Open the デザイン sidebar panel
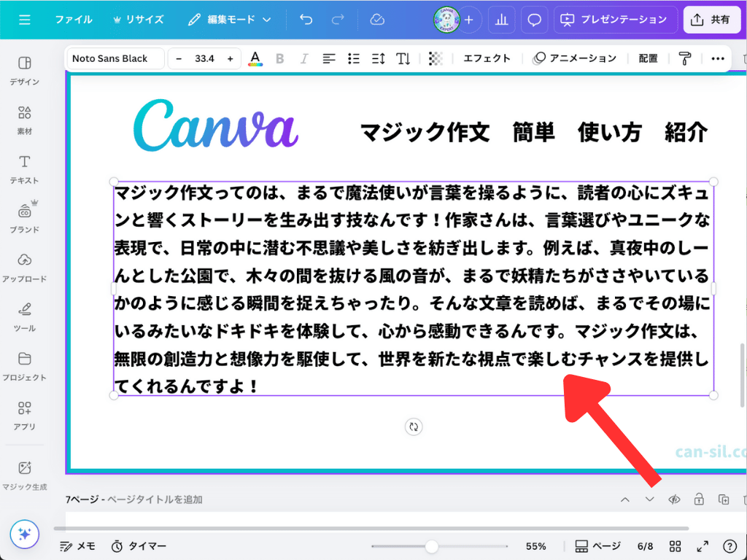Viewport: 747px width, 560px height. tap(24, 71)
